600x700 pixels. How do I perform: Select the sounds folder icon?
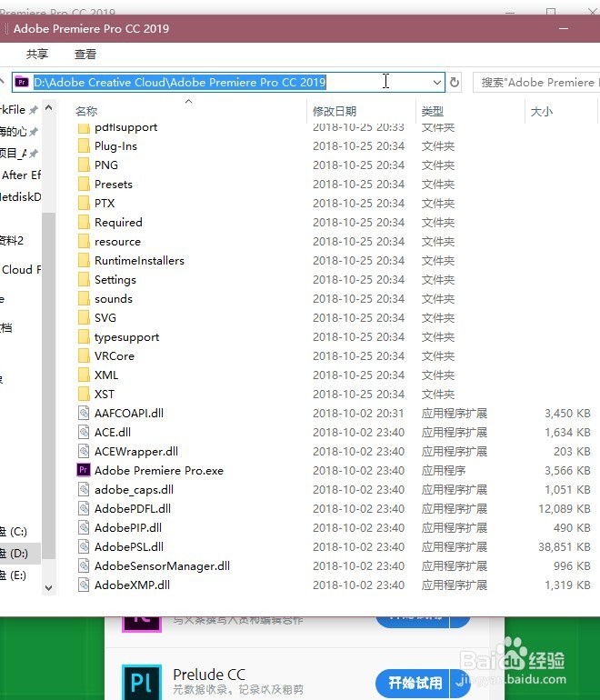(x=84, y=299)
